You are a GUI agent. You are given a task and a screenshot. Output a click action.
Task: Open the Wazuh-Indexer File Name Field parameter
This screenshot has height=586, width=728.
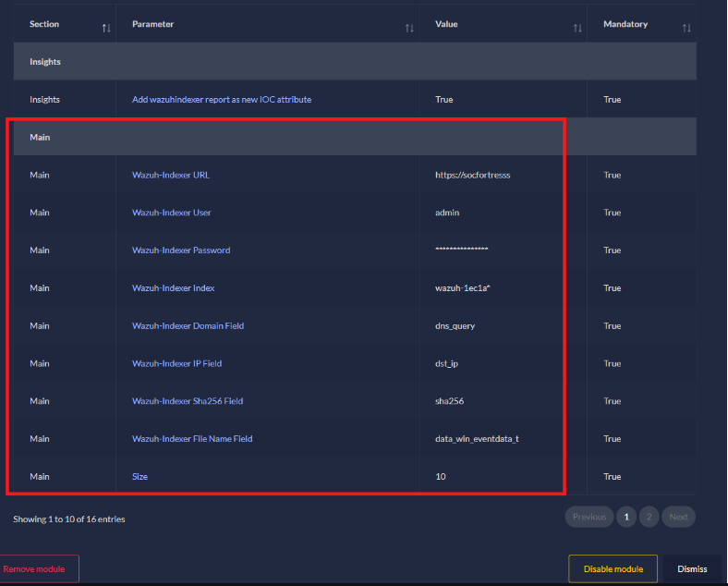point(192,439)
